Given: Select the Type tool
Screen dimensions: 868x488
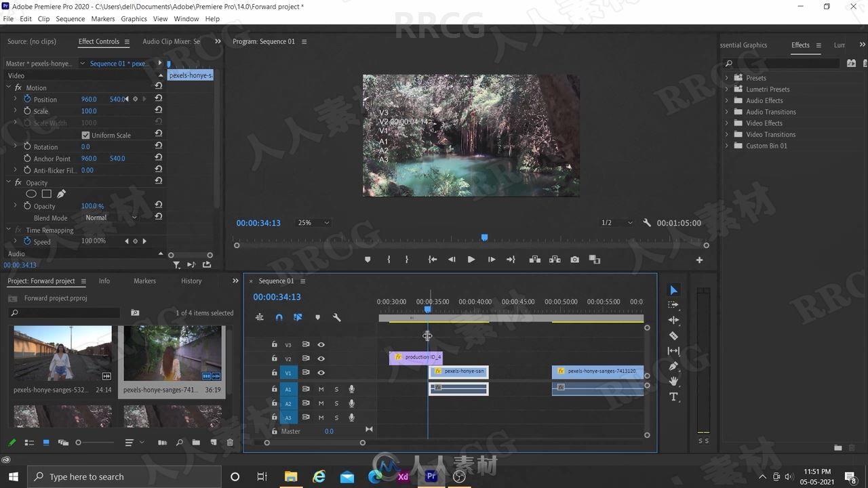Looking at the screenshot, I should [673, 397].
